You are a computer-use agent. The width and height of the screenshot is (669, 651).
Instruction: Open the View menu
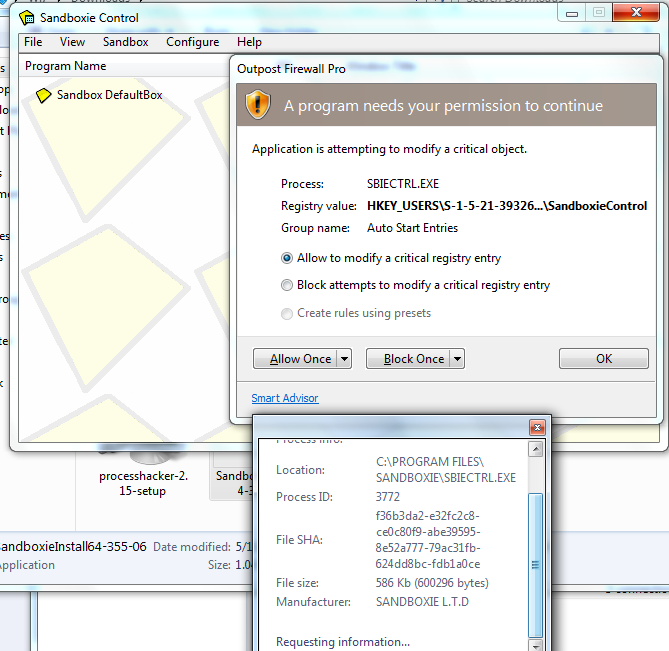point(72,42)
